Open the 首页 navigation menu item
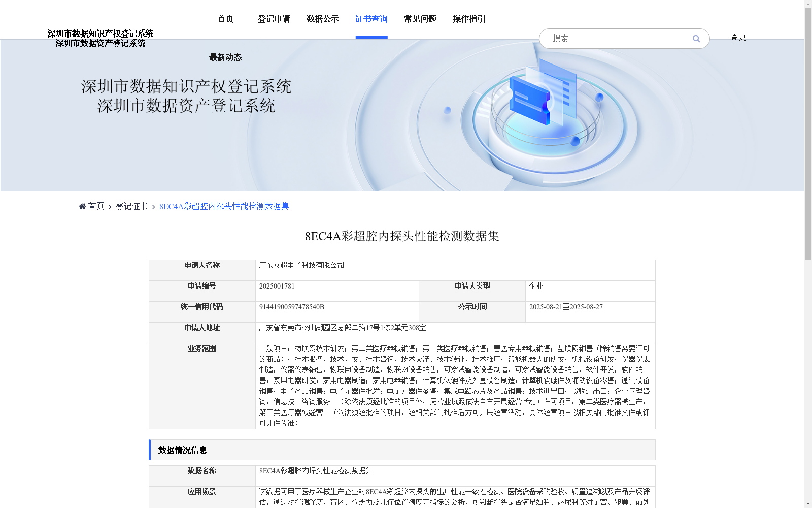Screen dimensions: 812x508 coord(225,19)
